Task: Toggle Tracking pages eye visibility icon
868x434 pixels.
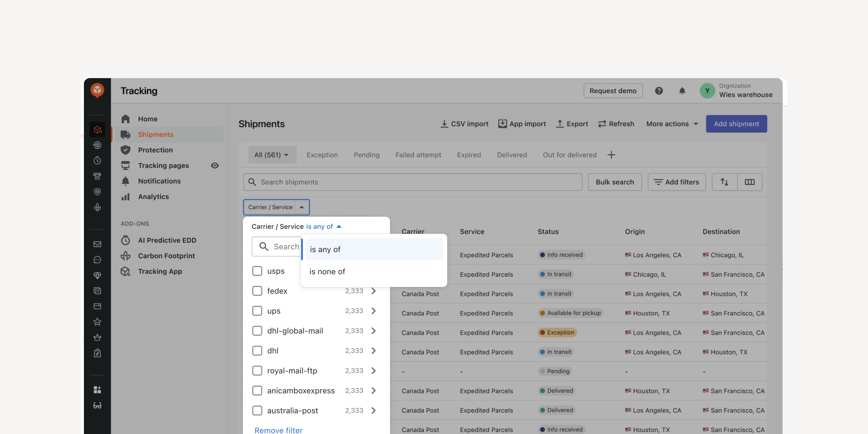Action: coord(215,165)
